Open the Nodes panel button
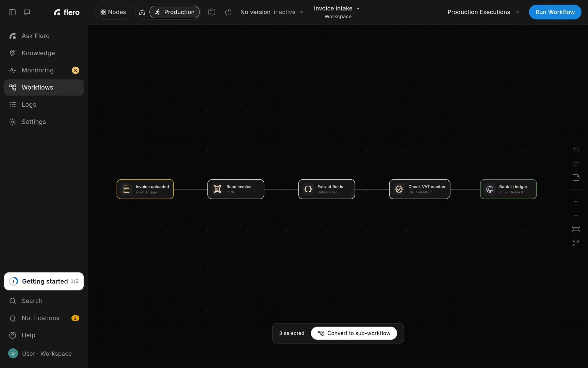 pyautogui.click(x=113, y=12)
